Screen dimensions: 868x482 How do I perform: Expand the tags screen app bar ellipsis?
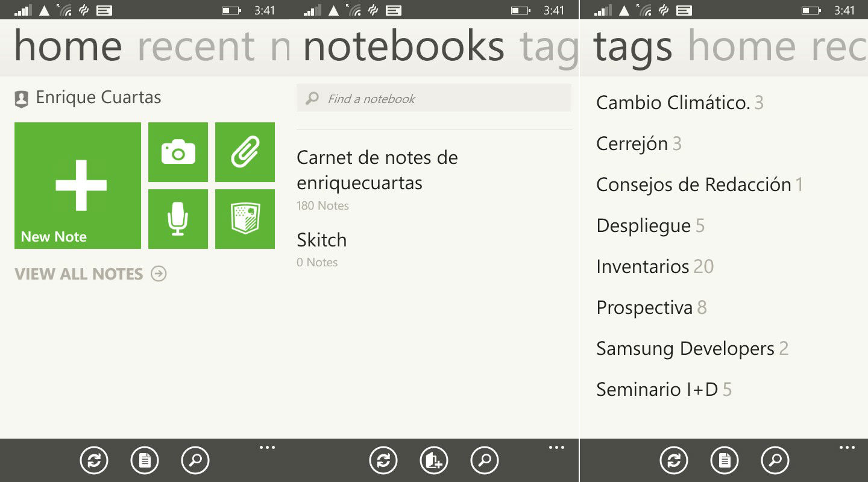(x=847, y=448)
